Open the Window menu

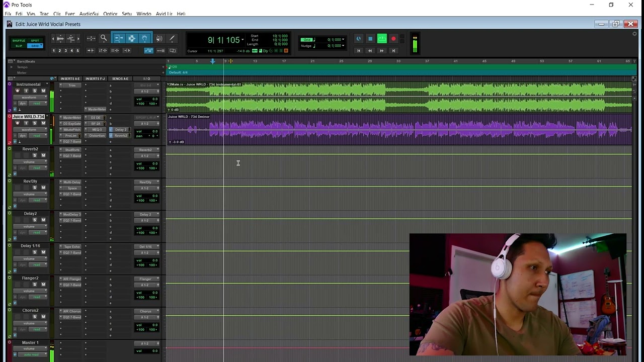pyautogui.click(x=143, y=14)
